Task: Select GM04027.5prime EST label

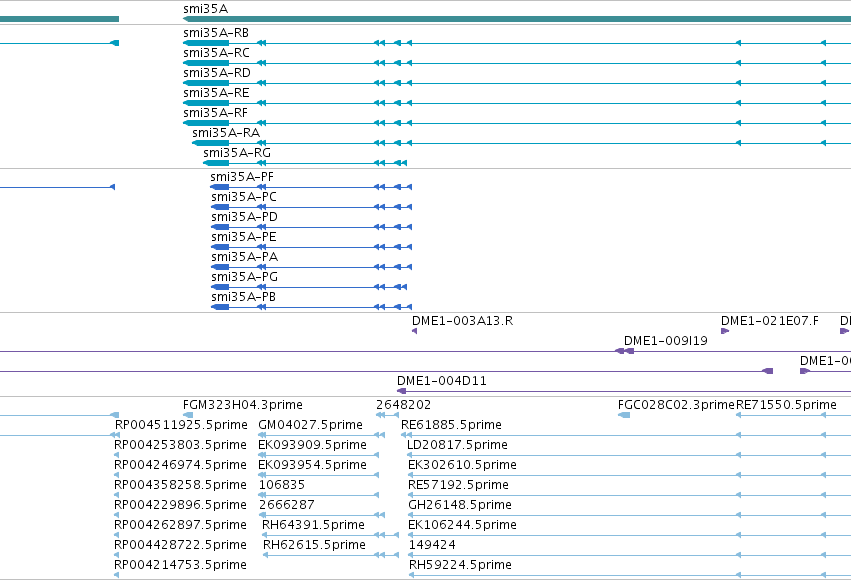Action: tap(310, 425)
